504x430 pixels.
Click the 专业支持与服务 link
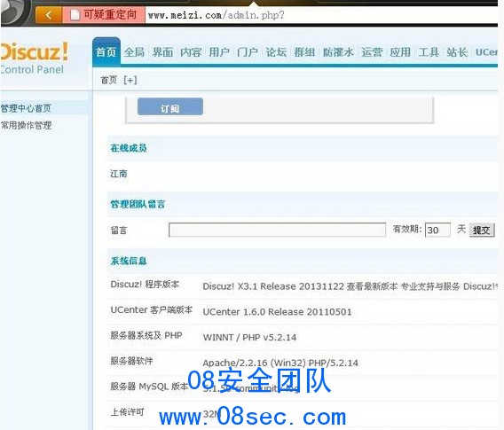(x=430, y=286)
